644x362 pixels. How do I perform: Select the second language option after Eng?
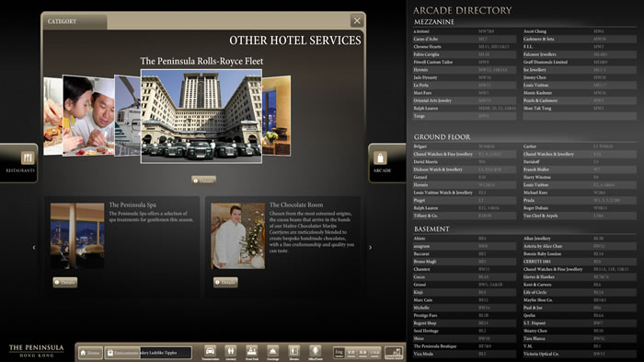click(x=363, y=353)
